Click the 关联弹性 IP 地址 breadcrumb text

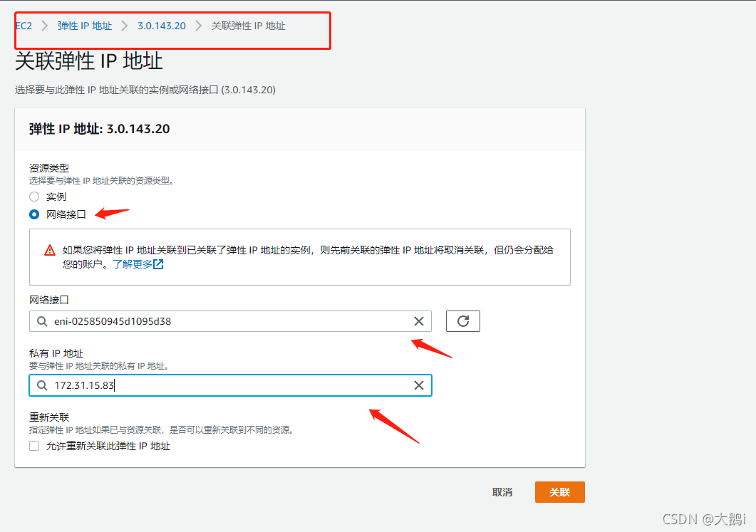[x=248, y=26]
